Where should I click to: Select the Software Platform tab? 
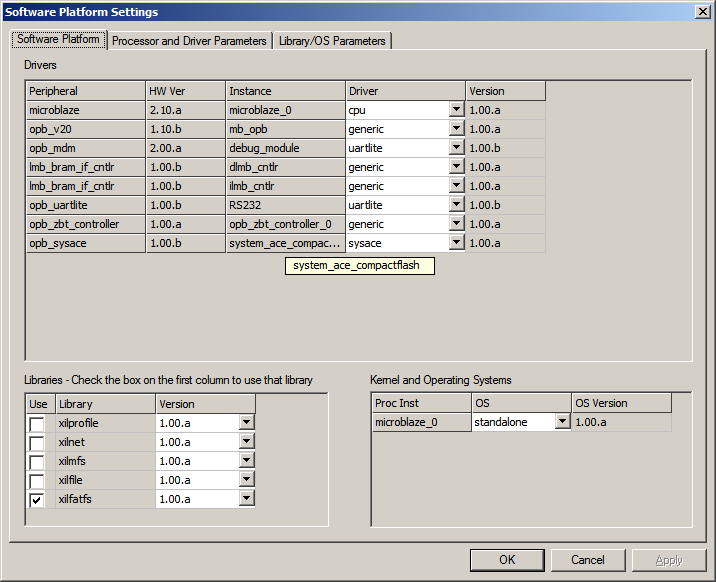click(x=58, y=40)
